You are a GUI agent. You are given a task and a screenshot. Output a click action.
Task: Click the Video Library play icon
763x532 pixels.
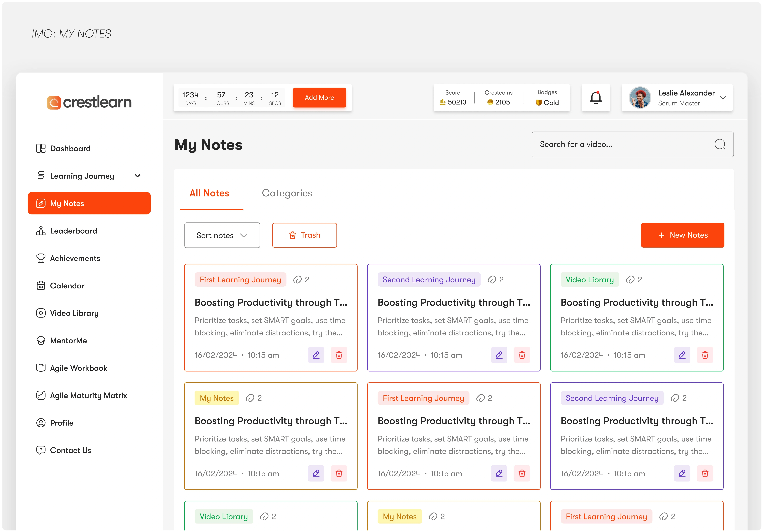click(x=41, y=313)
